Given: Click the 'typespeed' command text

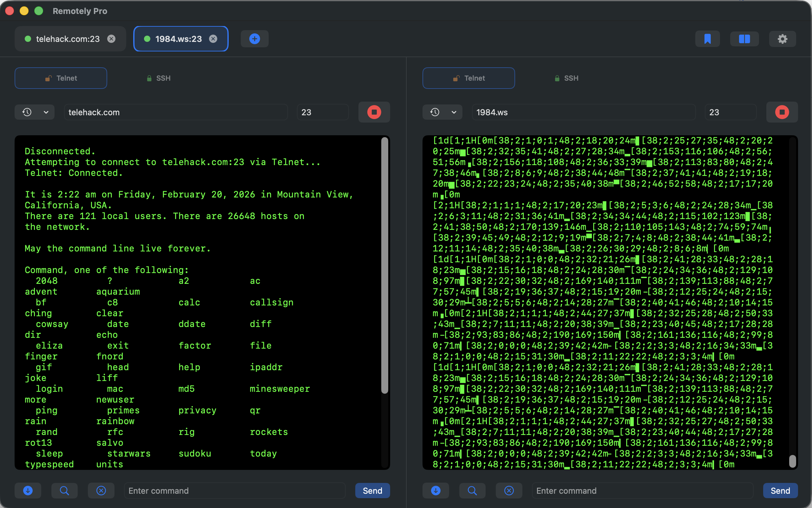Looking at the screenshot, I should tap(49, 464).
